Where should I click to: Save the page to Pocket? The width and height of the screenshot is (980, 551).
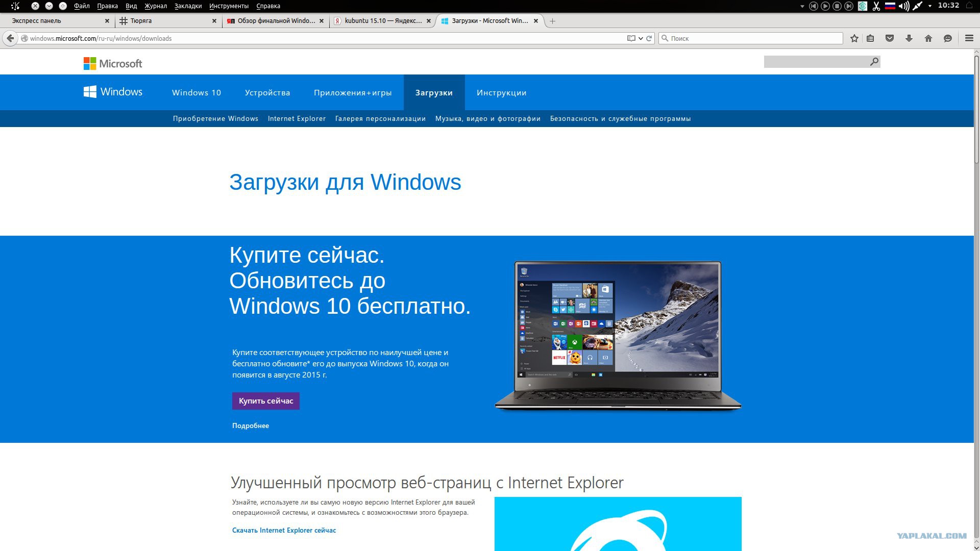pyautogui.click(x=890, y=38)
